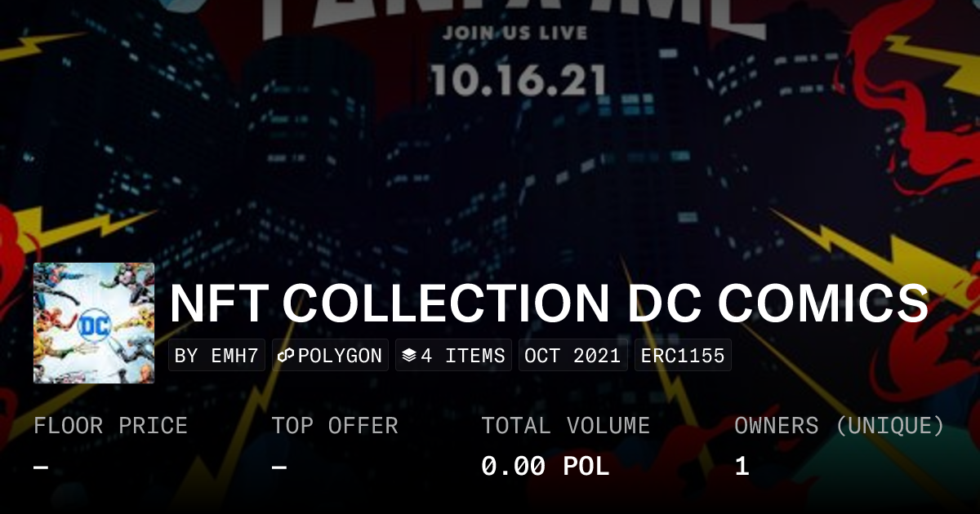Click the top offer dash value
Image resolution: width=980 pixels, height=514 pixels.
tap(279, 467)
